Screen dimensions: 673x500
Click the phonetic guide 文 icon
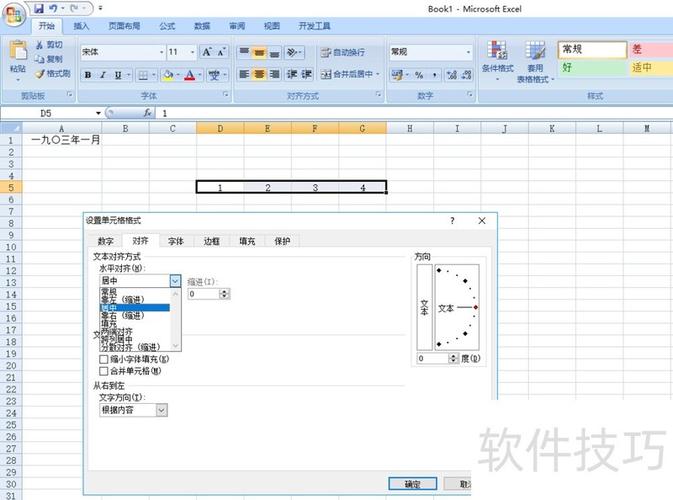point(214,75)
